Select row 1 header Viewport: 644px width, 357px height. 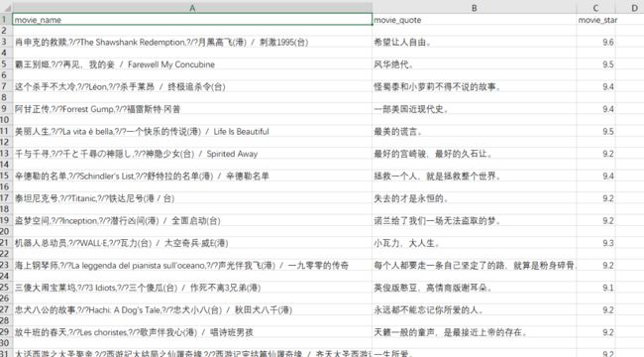tap(6, 19)
